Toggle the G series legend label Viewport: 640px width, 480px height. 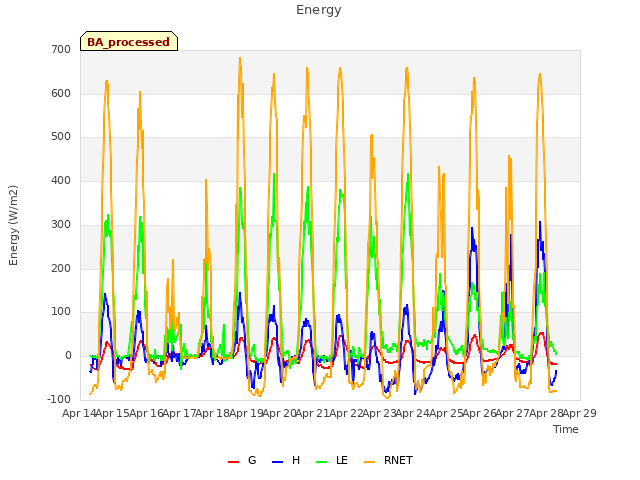252,460
